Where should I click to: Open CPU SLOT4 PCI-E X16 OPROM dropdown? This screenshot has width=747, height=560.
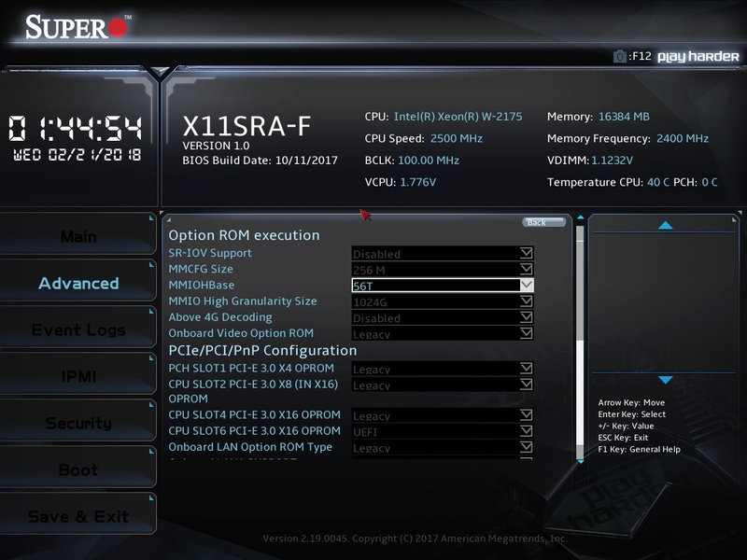tap(443, 415)
